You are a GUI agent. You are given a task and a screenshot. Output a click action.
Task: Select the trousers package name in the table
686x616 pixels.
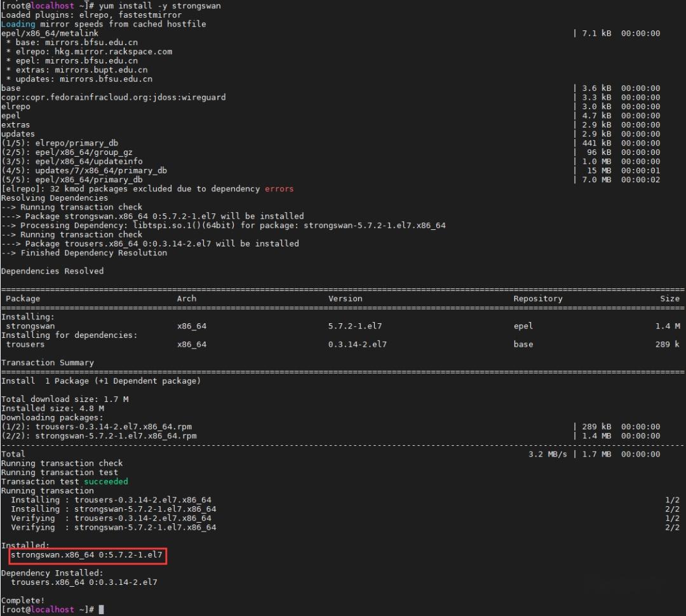25,344
